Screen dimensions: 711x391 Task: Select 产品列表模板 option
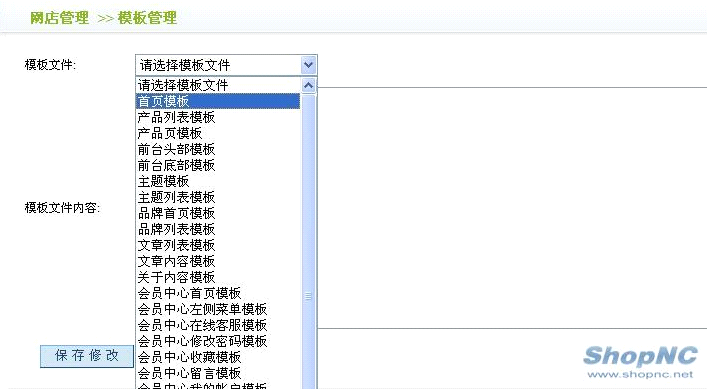218,117
